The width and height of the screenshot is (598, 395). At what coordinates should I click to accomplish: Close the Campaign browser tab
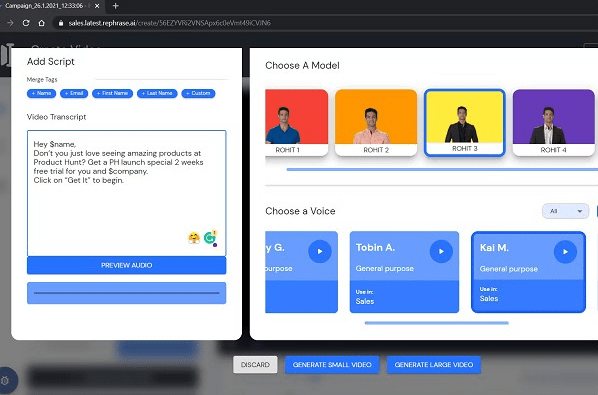pos(97,6)
